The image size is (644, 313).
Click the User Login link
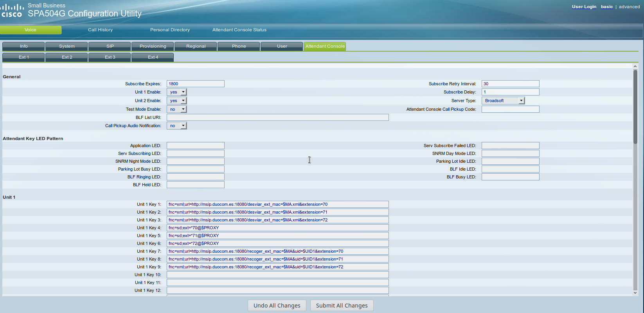584,7
